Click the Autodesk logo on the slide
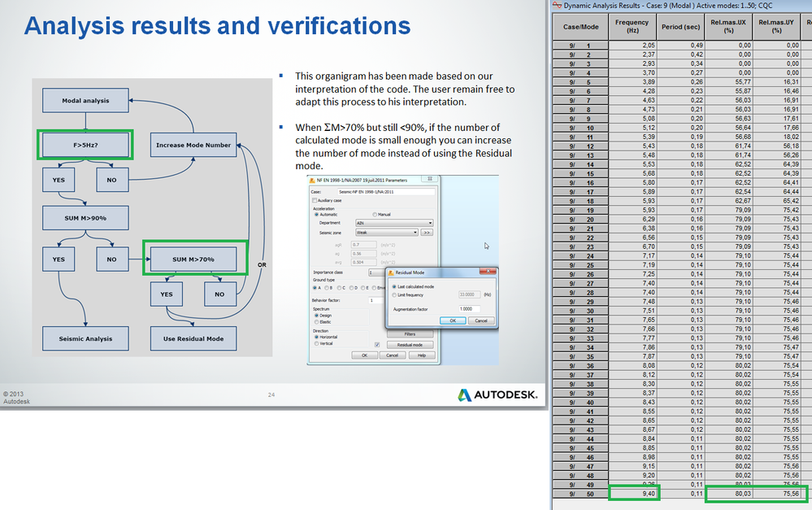Image resolution: width=812 pixels, height=510 pixels. [497, 395]
